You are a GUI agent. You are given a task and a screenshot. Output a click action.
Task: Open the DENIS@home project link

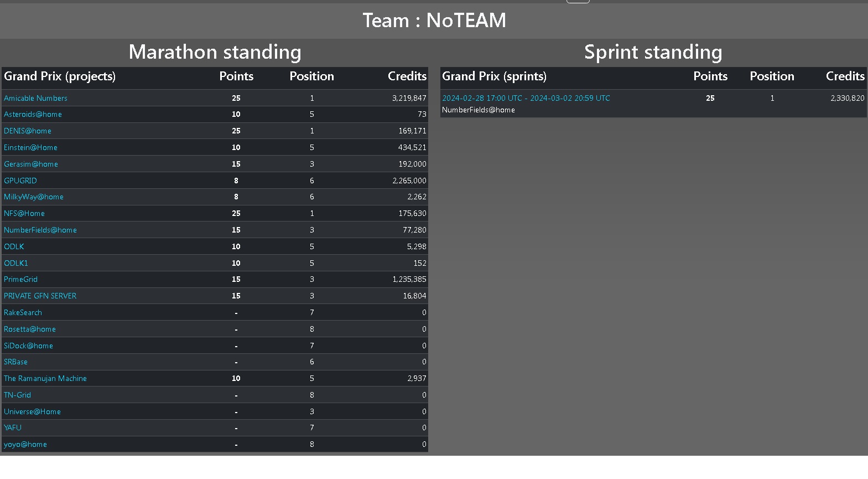tap(27, 131)
